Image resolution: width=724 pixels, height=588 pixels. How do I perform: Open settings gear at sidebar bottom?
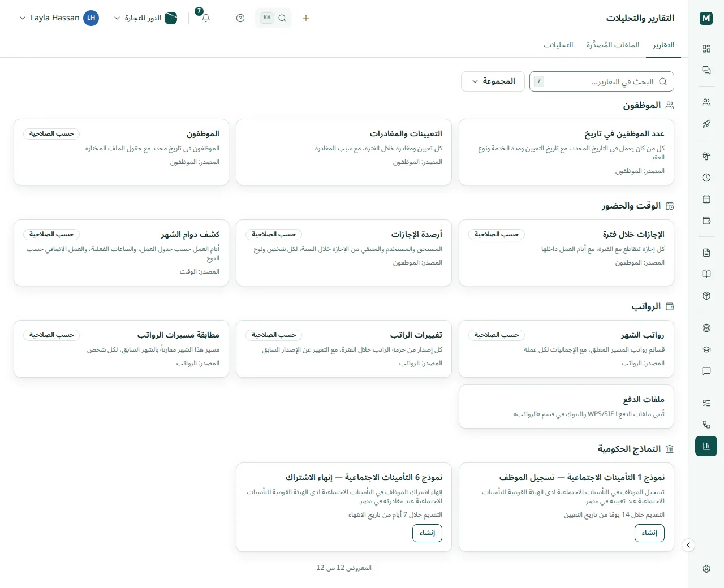tap(706, 569)
